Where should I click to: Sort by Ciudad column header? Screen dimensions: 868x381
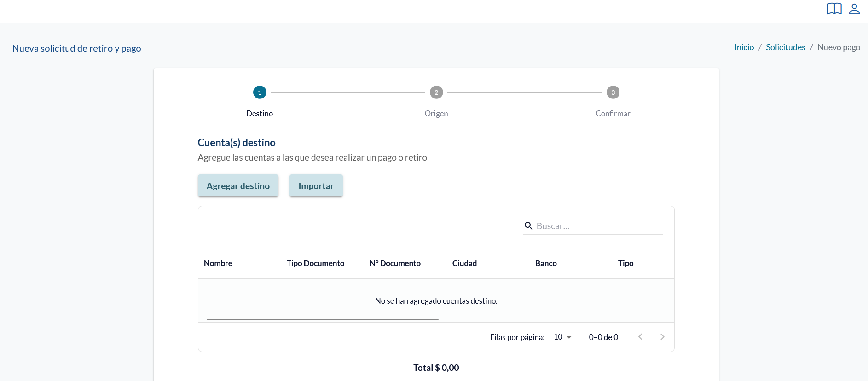(464, 263)
